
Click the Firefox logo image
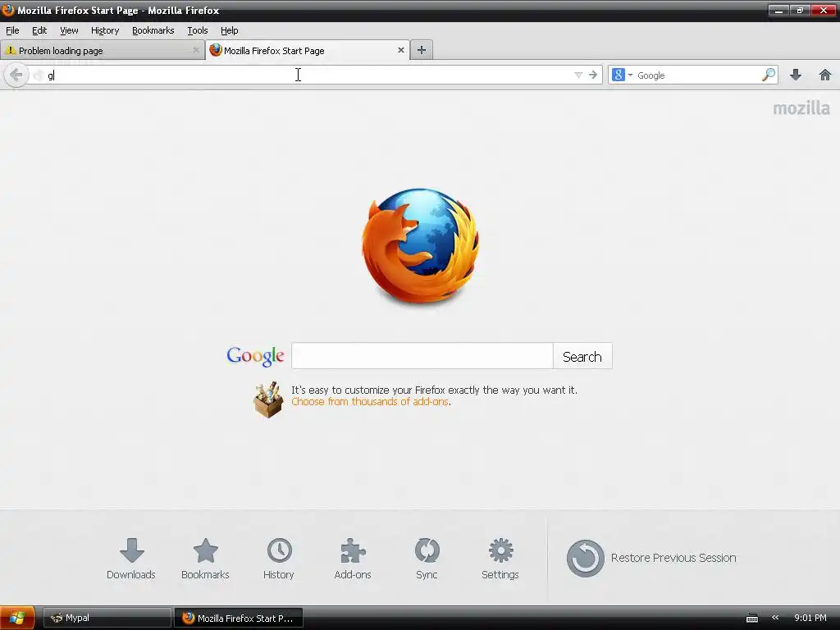coord(421,246)
